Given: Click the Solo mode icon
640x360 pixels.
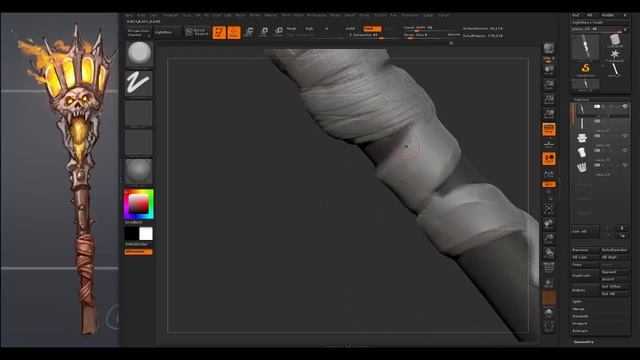Looking at the screenshot, I should pyautogui.click(x=549, y=313).
